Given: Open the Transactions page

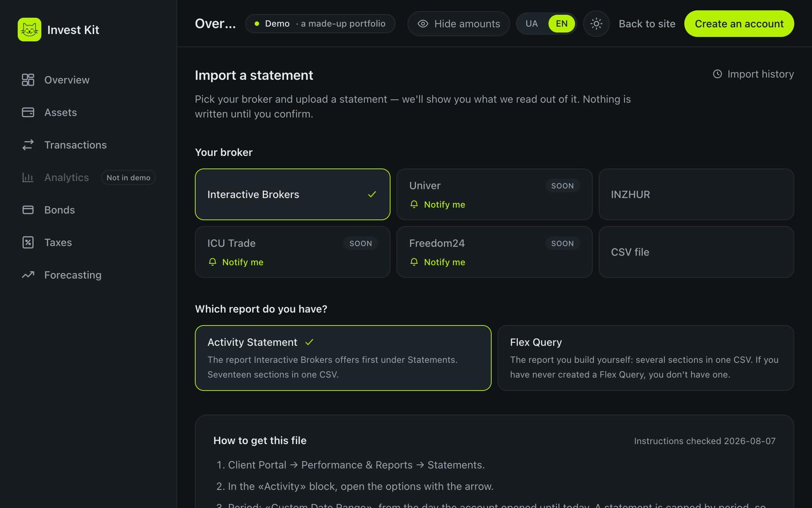Looking at the screenshot, I should click(x=88, y=145).
